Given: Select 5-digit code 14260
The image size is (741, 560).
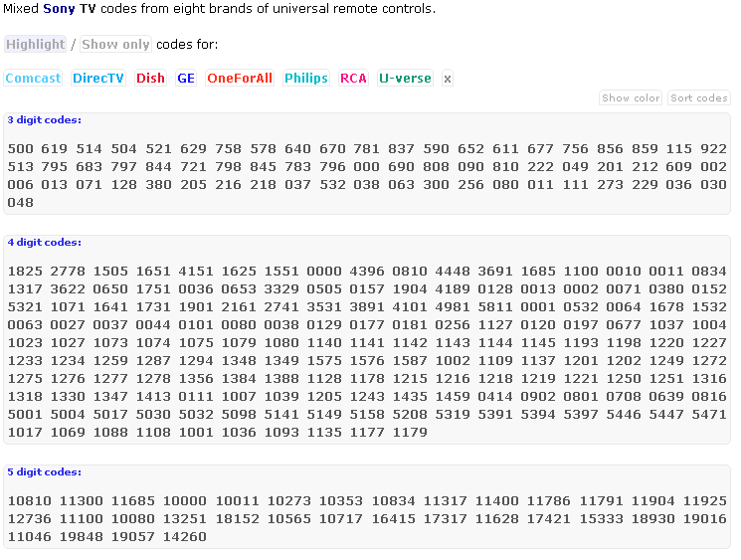Looking at the screenshot, I should pyautogui.click(x=185, y=537).
